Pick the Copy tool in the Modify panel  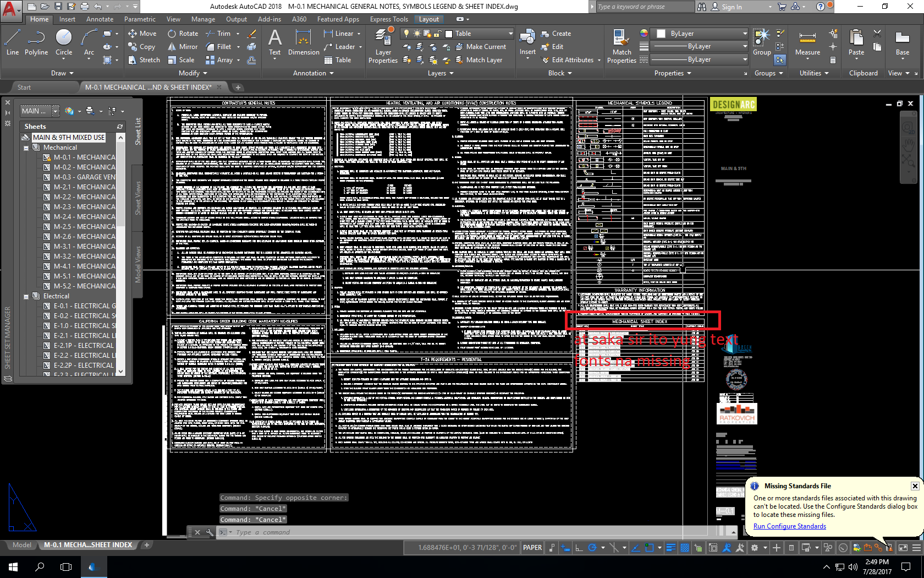[142, 47]
